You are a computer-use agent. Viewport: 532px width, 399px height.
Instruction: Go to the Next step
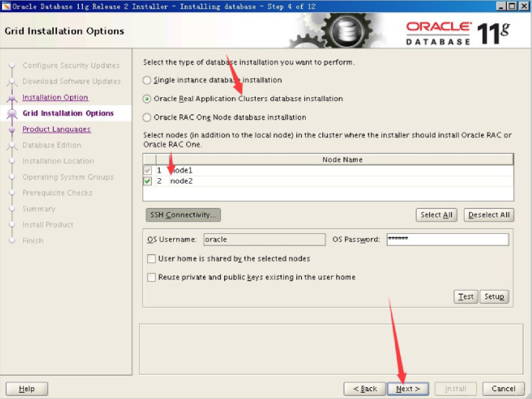408,389
